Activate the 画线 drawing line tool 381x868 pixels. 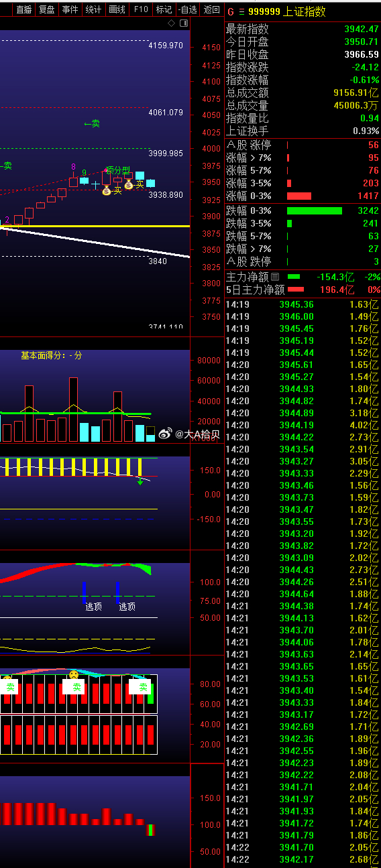pos(117,9)
